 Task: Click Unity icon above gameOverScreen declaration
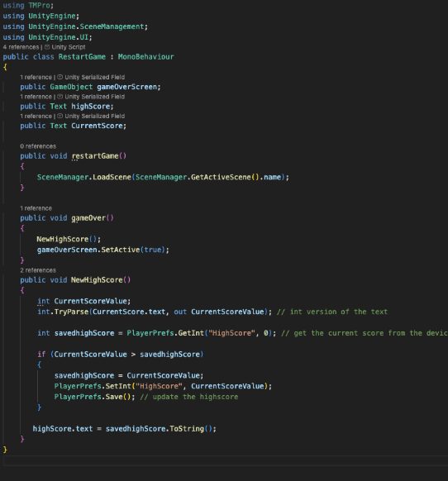point(60,77)
